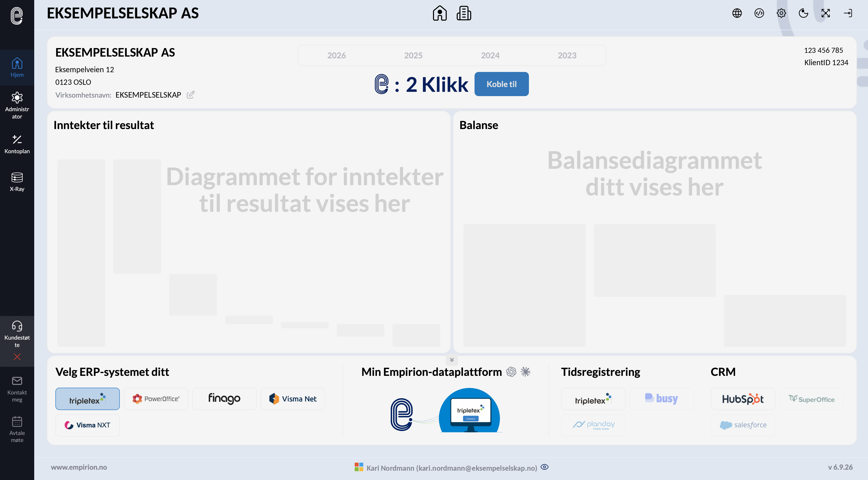Edit Virksomhetsnavn pencil icon
The width and height of the screenshot is (868, 480).
pyautogui.click(x=191, y=95)
